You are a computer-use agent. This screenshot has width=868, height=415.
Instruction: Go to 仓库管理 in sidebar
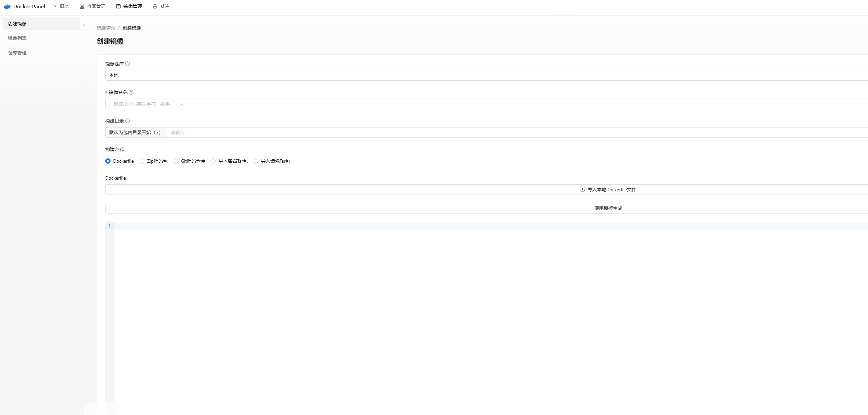[41, 53]
